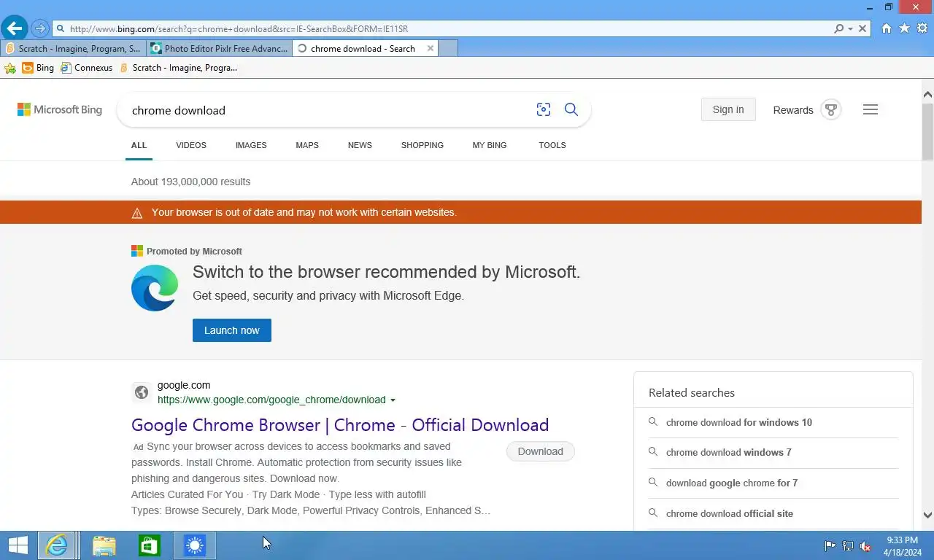
Task: Click the address bar search magnifier icon
Action: [839, 28]
